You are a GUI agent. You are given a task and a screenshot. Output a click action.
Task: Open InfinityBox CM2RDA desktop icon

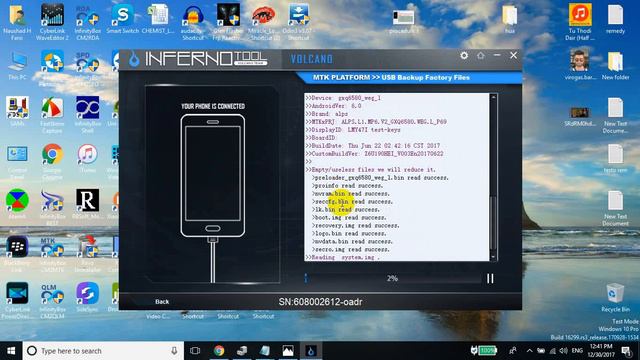87,21
